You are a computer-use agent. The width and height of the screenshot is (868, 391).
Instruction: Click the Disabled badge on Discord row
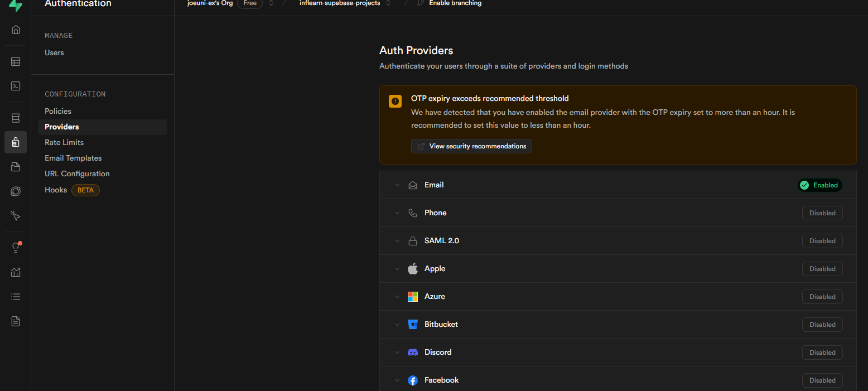pyautogui.click(x=822, y=353)
